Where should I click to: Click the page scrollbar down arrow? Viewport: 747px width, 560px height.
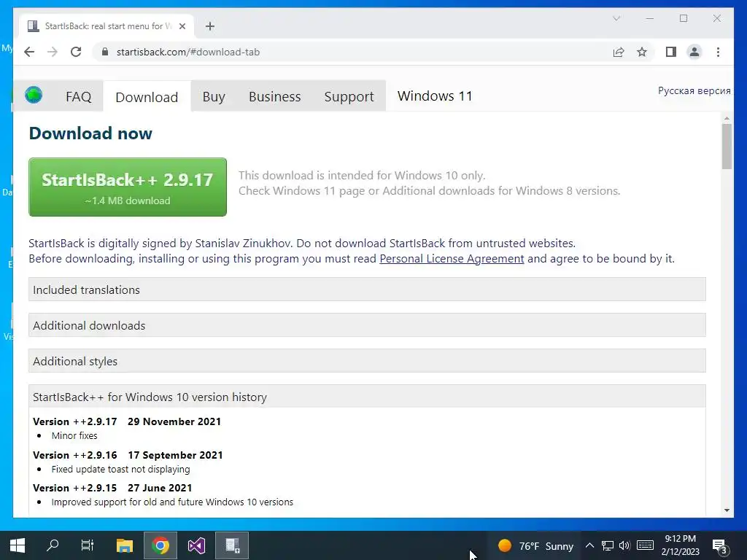click(727, 510)
